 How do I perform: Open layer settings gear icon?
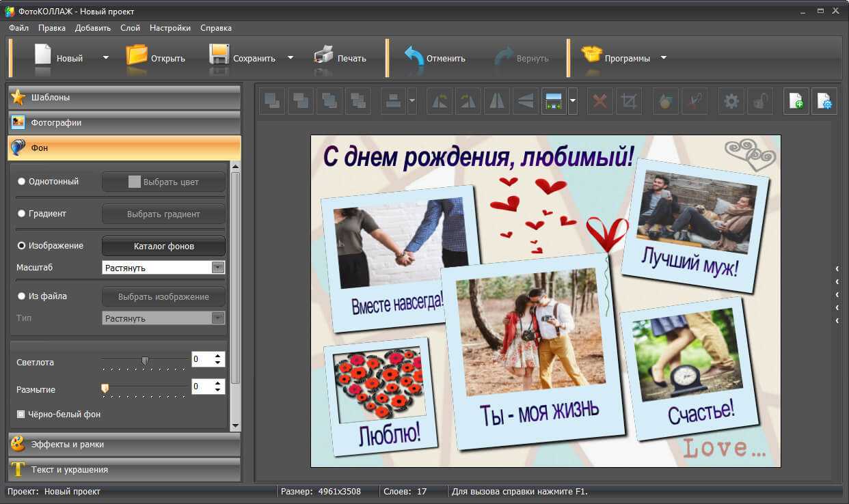point(731,102)
